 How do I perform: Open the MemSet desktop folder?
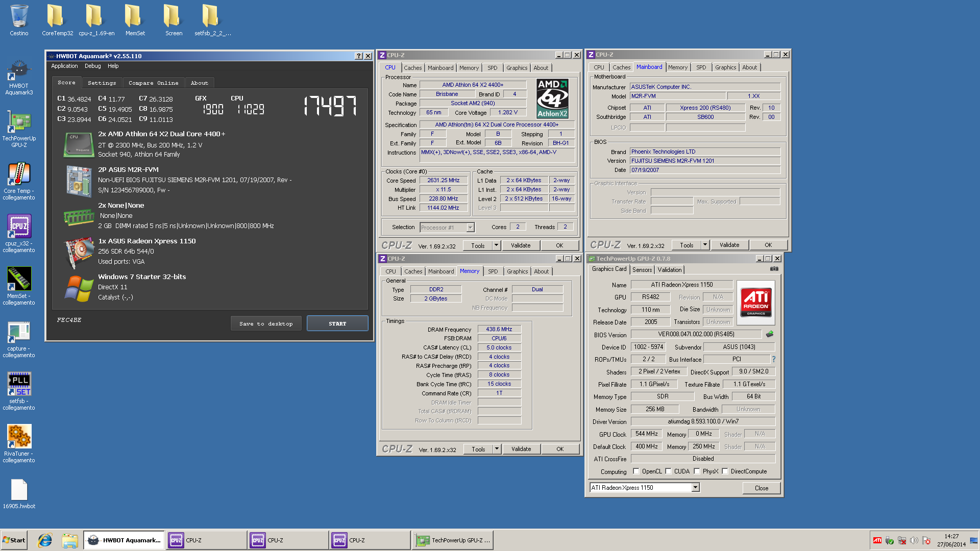pos(135,20)
